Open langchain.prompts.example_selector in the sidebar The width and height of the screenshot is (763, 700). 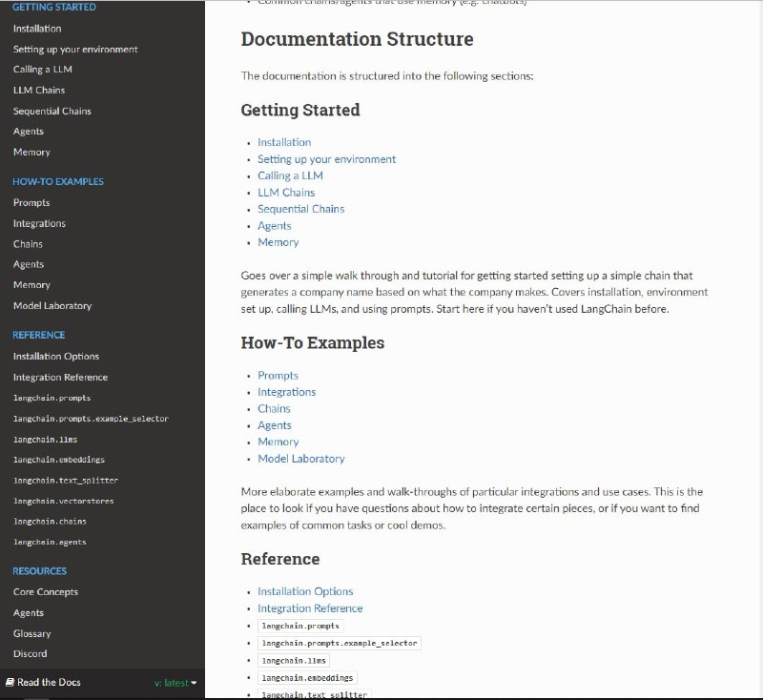point(91,419)
